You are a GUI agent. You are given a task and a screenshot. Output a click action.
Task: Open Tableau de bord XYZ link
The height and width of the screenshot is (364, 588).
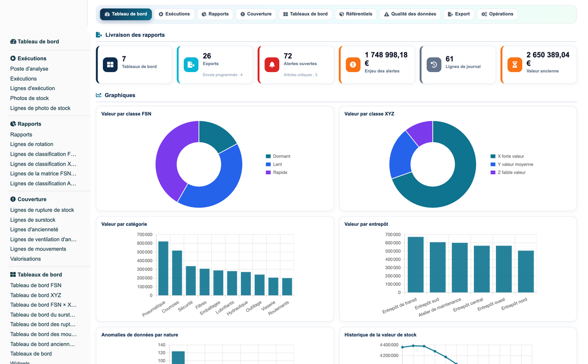point(36,295)
